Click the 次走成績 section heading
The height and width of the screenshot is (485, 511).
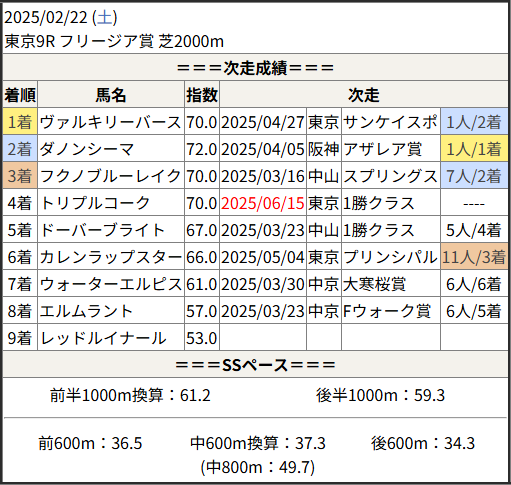[255, 68]
